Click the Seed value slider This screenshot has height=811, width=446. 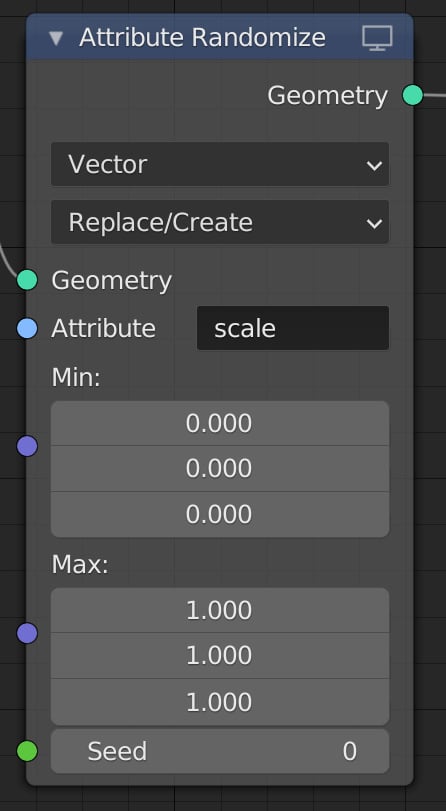(220, 752)
